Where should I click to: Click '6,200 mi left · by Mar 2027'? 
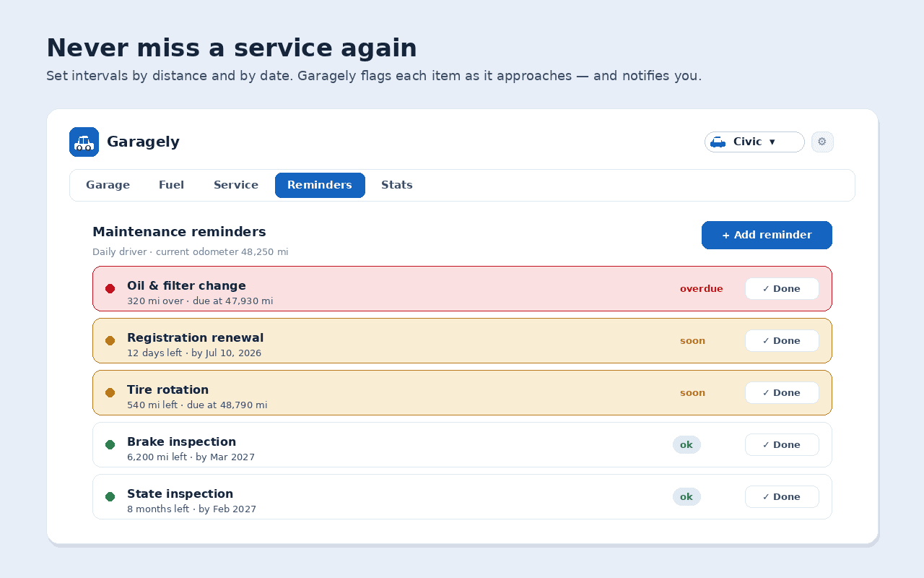click(191, 457)
